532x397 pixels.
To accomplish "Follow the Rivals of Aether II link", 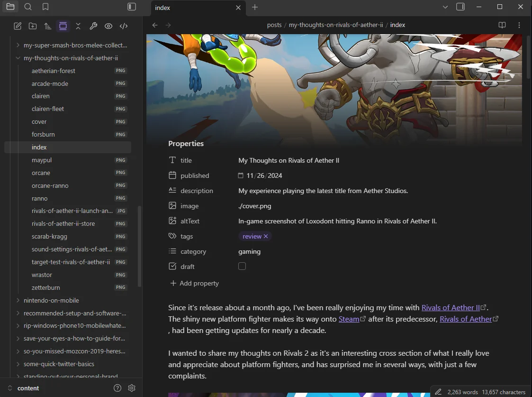I will pos(451,307).
